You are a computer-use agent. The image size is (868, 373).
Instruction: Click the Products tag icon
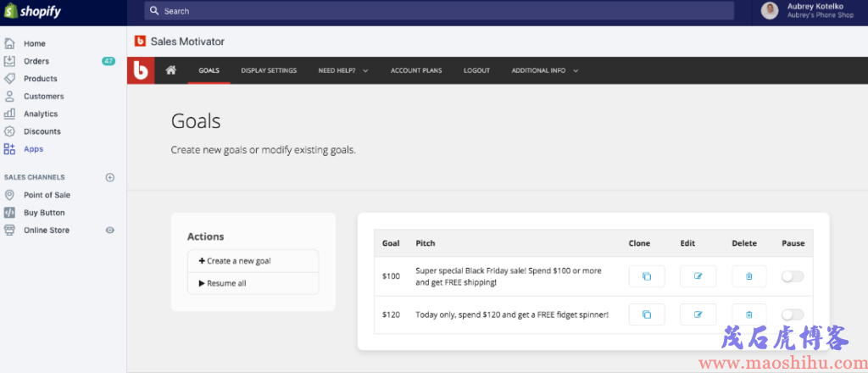[9, 79]
